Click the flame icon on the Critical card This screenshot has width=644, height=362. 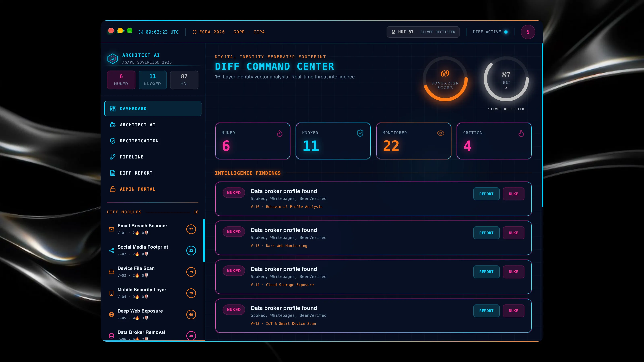(x=521, y=133)
